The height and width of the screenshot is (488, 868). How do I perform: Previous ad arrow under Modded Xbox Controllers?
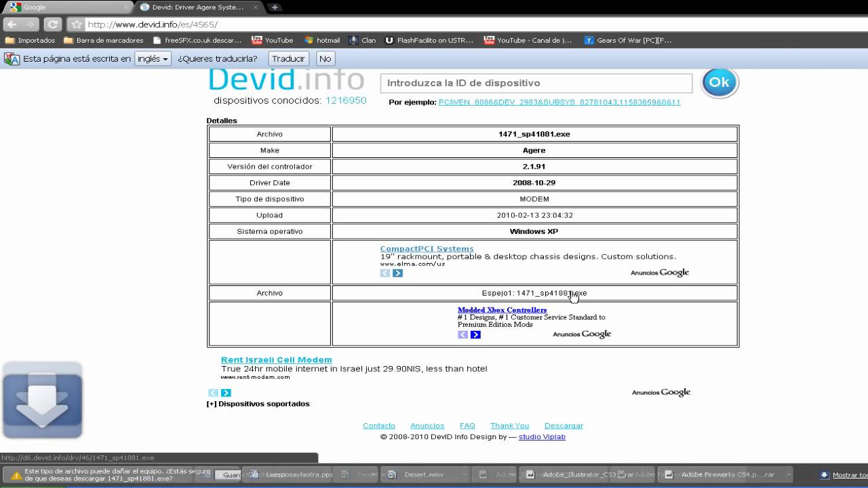(x=462, y=334)
